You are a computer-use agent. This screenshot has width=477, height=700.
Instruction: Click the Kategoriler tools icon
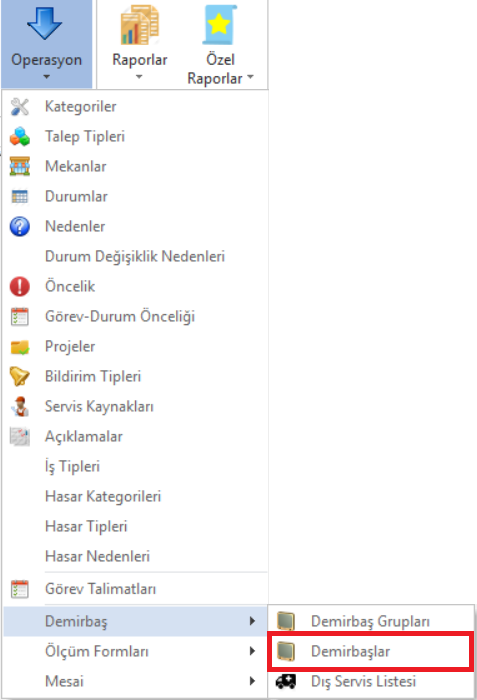pyautogui.click(x=20, y=107)
